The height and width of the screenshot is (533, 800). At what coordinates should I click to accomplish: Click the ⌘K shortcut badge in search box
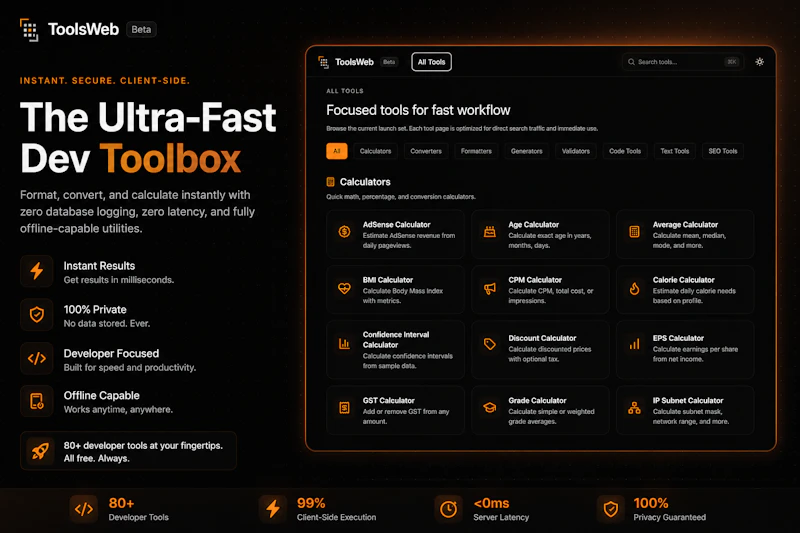coord(731,62)
